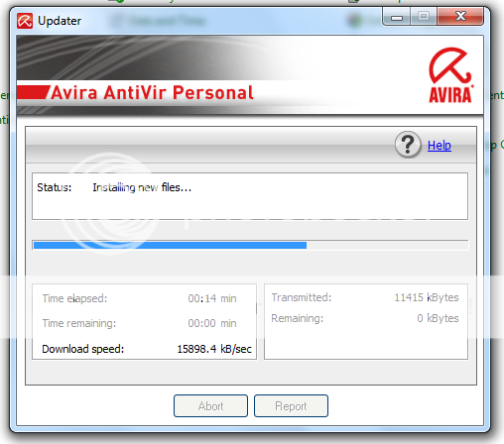
Task: Click the Updater window title text
Action: (60, 21)
